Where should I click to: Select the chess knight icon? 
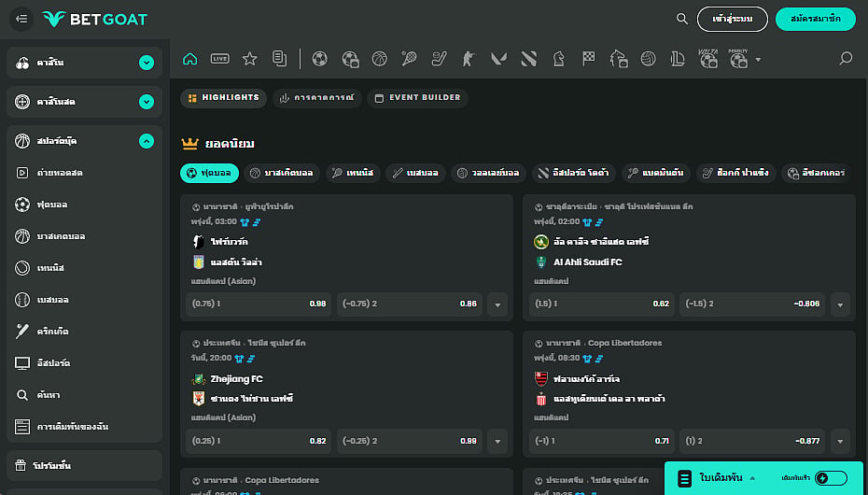tap(558, 59)
